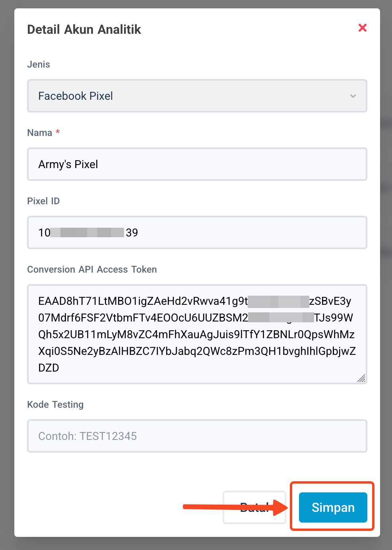Viewport: 392px width, 550px height.
Task: Cancel the form by clicking Batal
Action: point(254,507)
